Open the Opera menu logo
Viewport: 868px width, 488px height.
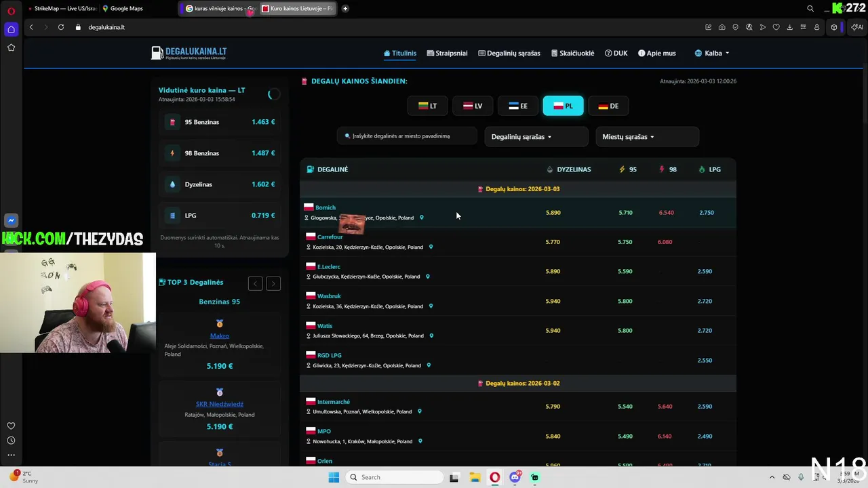pyautogui.click(x=11, y=9)
